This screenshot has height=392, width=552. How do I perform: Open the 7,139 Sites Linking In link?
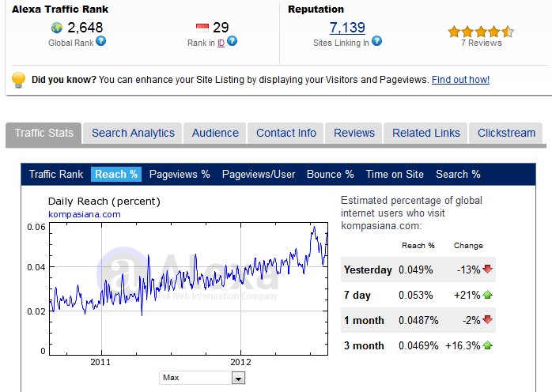[x=347, y=28]
